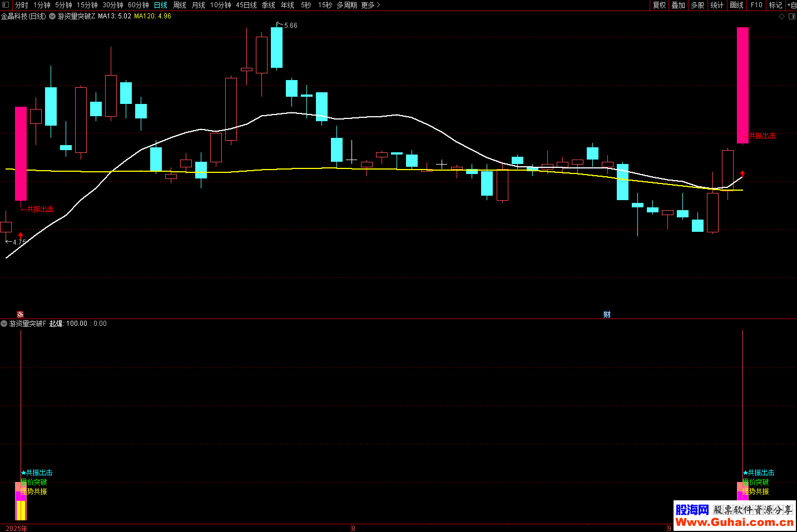Click the red up-arrow signal near 4.75
Viewport: 797px width, 532px height.
click(x=21, y=236)
